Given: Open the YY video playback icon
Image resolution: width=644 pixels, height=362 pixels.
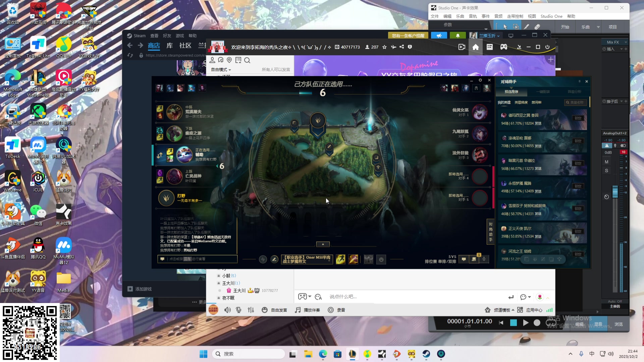Looking at the screenshot, I should coord(462,47).
